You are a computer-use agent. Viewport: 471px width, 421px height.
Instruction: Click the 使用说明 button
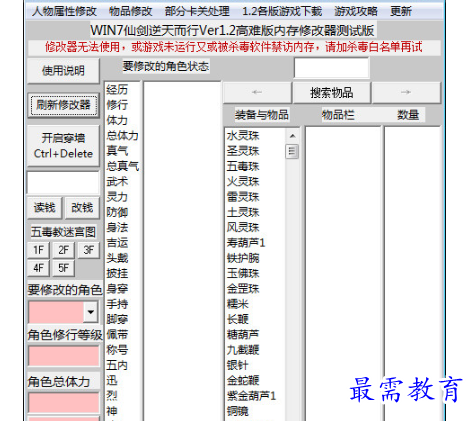click(x=63, y=71)
